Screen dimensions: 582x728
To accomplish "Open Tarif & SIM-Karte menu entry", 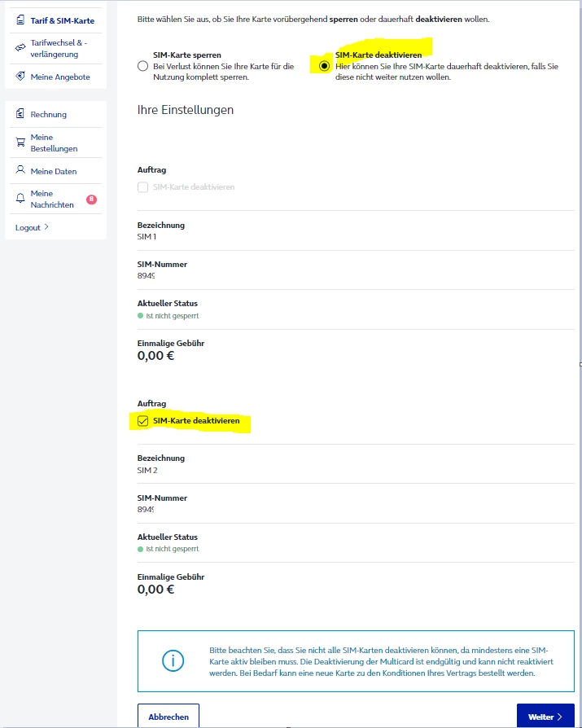I will point(55,20).
